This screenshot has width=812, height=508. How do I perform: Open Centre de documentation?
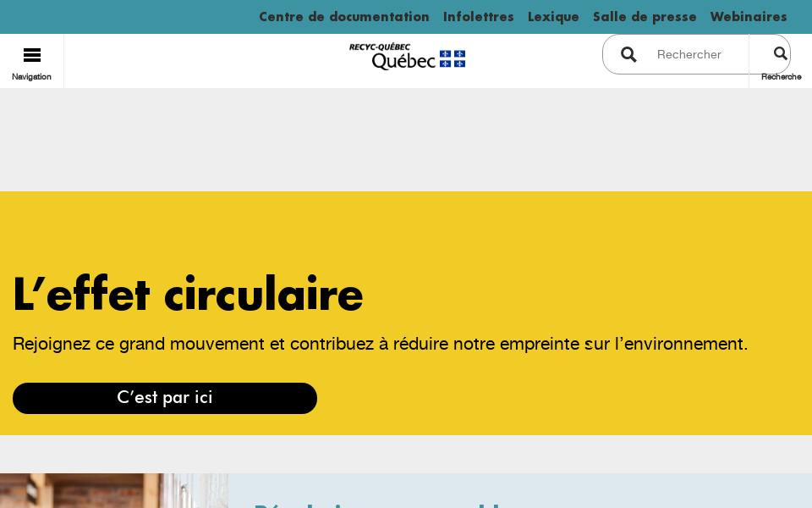(x=344, y=17)
